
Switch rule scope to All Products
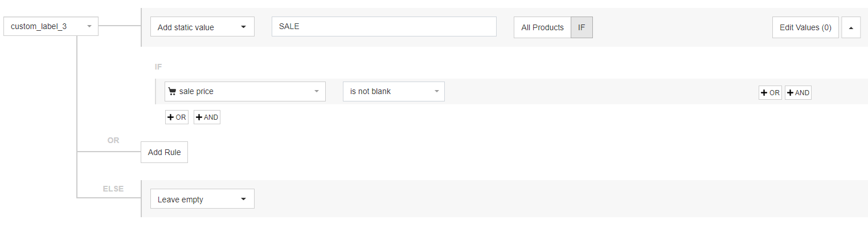coord(542,27)
